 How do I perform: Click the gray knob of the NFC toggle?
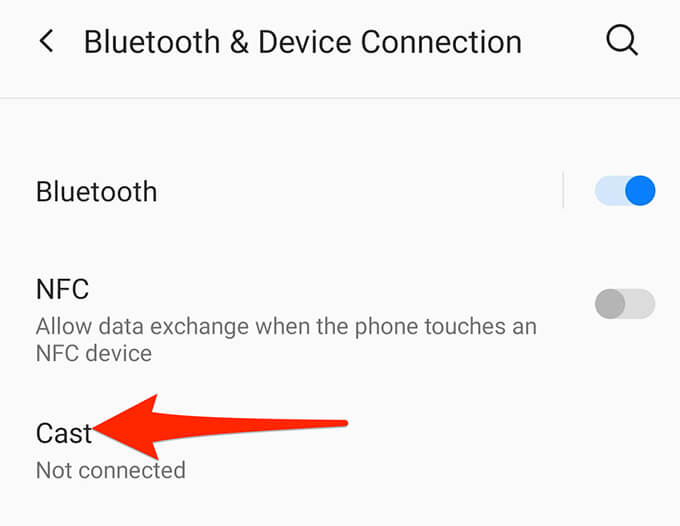click(x=610, y=304)
